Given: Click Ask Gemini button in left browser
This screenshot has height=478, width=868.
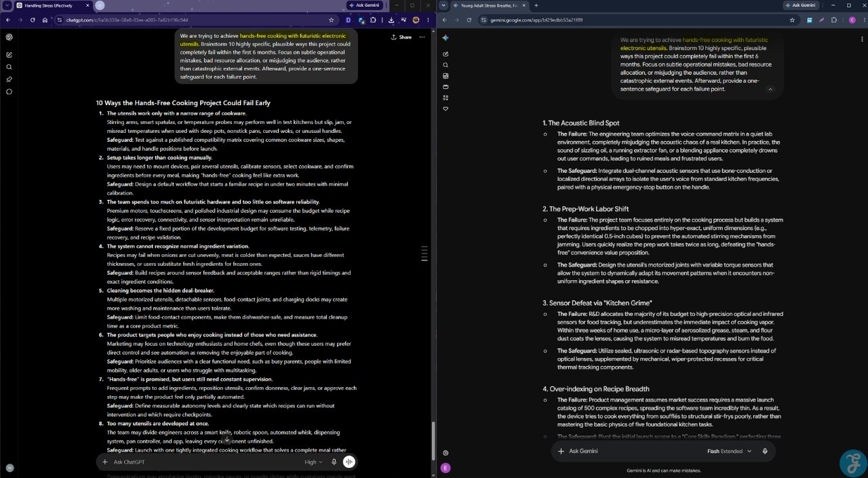Looking at the screenshot, I should (x=363, y=5).
